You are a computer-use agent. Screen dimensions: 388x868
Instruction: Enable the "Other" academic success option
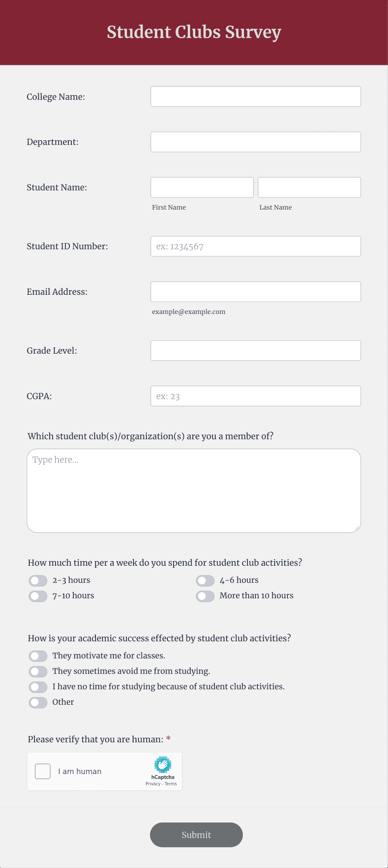(x=38, y=702)
